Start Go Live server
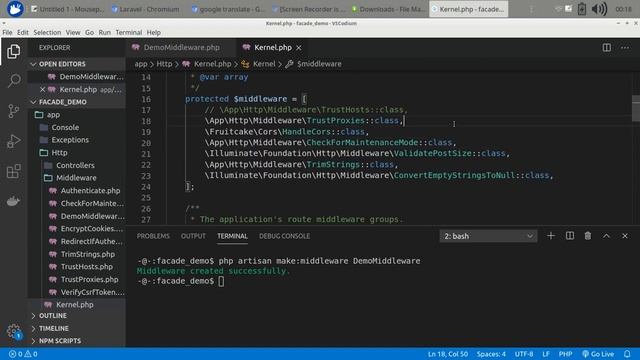The image size is (640, 360). point(598,354)
